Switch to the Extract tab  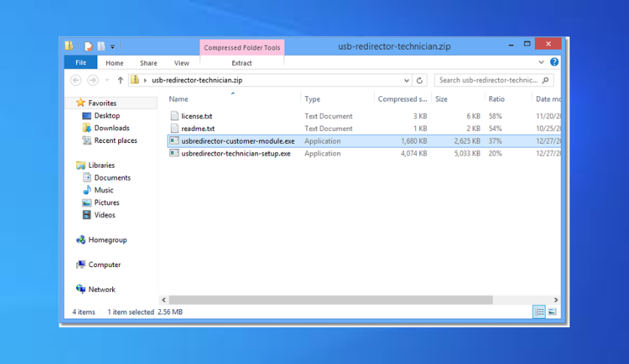pos(242,63)
